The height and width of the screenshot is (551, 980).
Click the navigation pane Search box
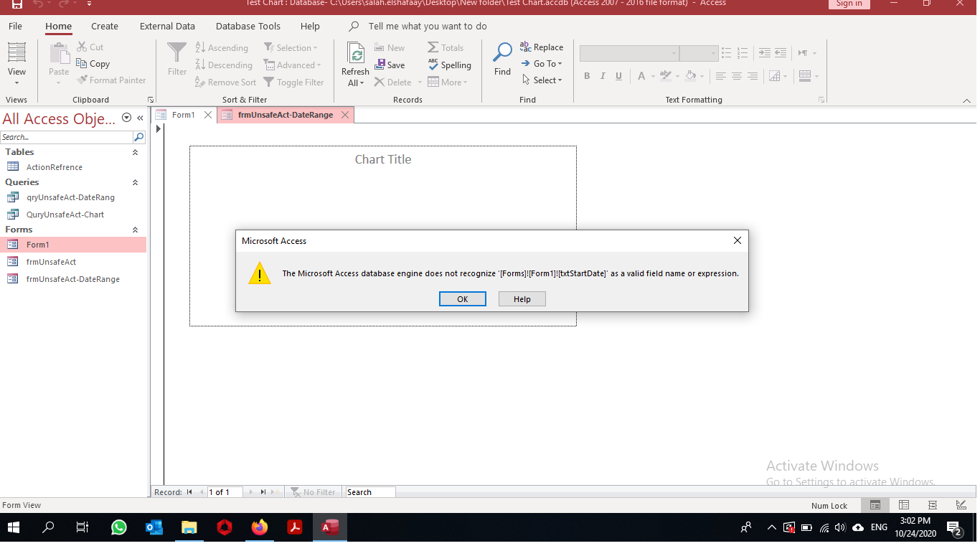(x=67, y=137)
